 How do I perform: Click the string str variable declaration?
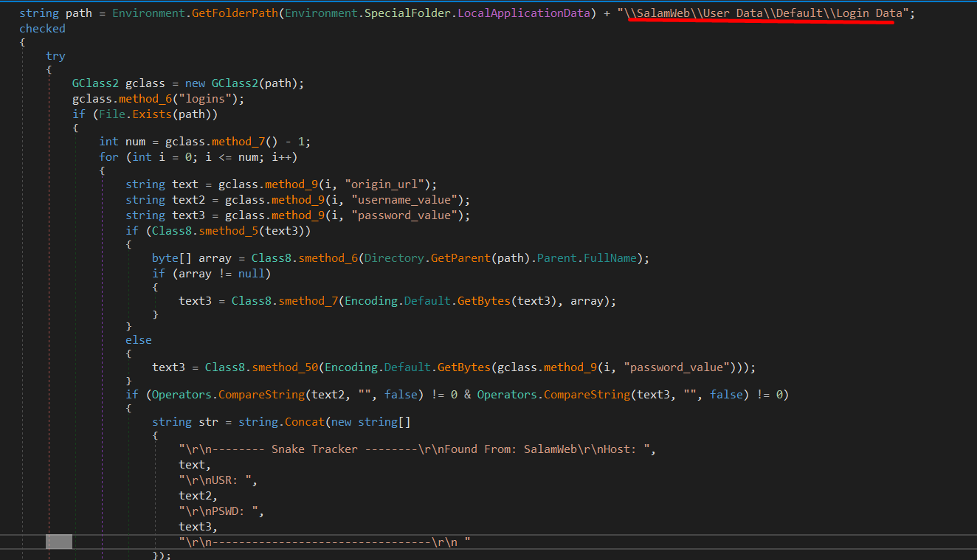pos(182,422)
